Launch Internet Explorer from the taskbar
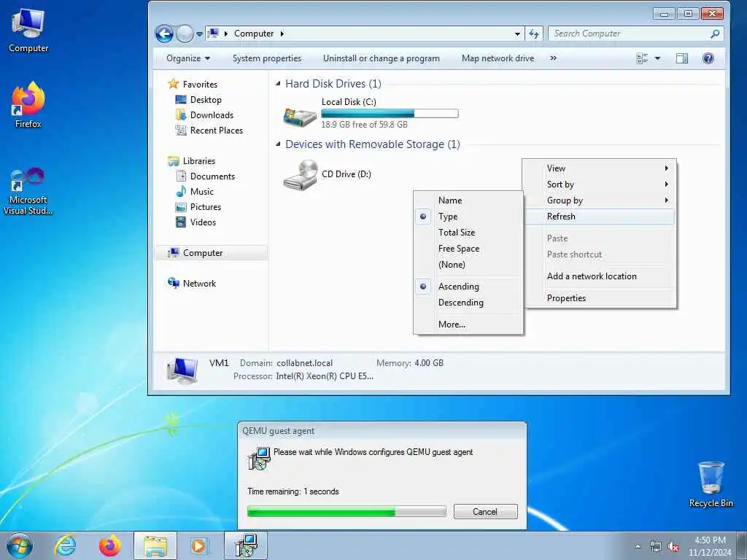The image size is (747, 560). coord(65,545)
